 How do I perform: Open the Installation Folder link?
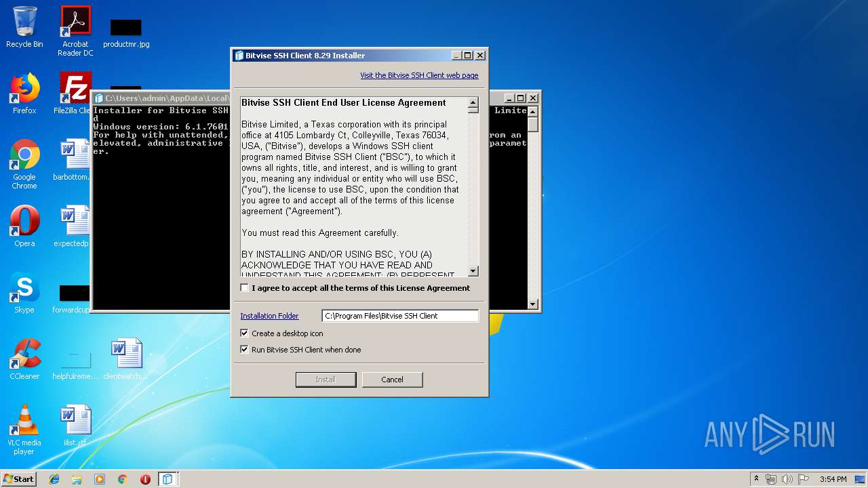(x=269, y=316)
